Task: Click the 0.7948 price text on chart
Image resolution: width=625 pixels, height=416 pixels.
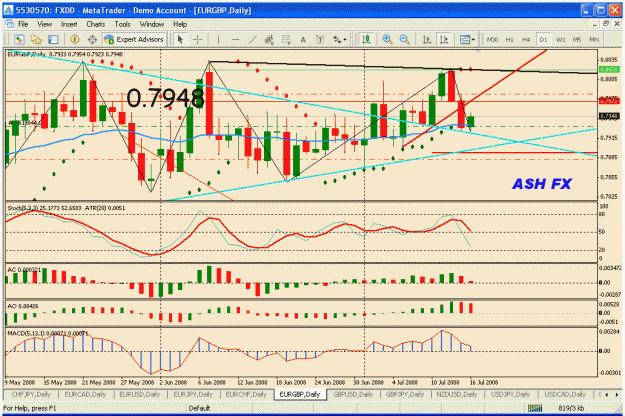Action: [165, 98]
